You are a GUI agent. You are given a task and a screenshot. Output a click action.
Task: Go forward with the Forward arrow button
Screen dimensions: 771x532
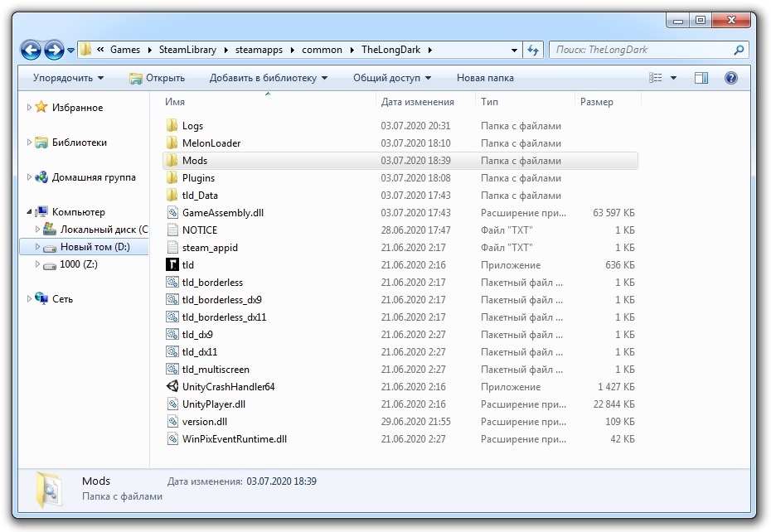[54, 51]
